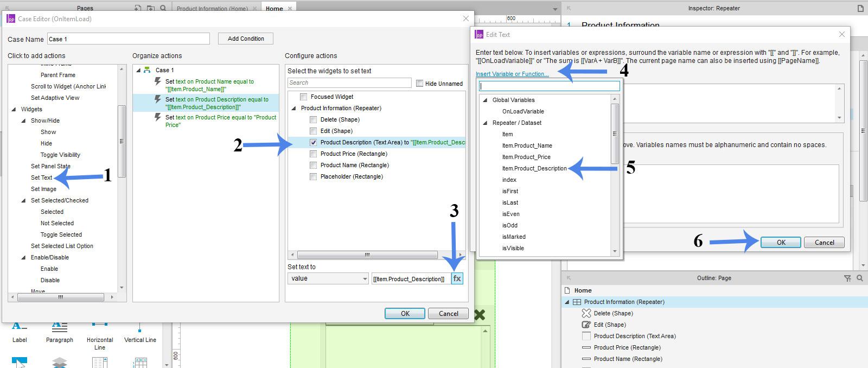The width and height of the screenshot is (868, 368).
Task: Choose Item.Product_Price variable
Action: point(526,157)
